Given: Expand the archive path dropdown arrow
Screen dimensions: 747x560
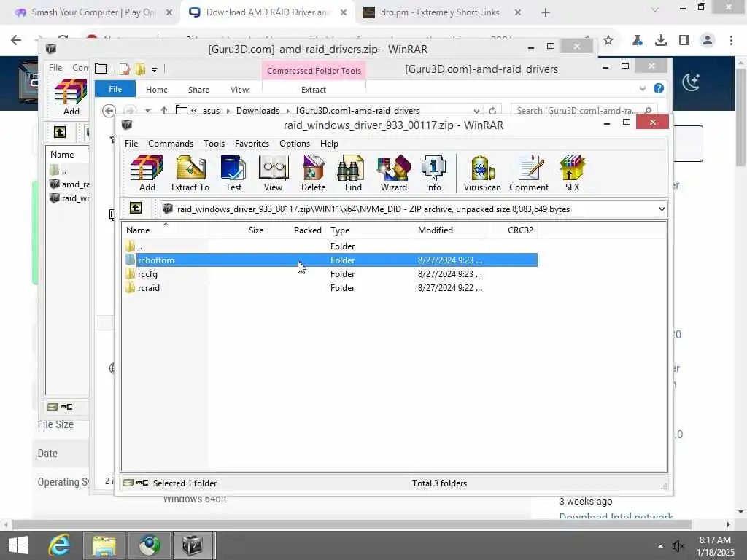Looking at the screenshot, I should coord(662,209).
